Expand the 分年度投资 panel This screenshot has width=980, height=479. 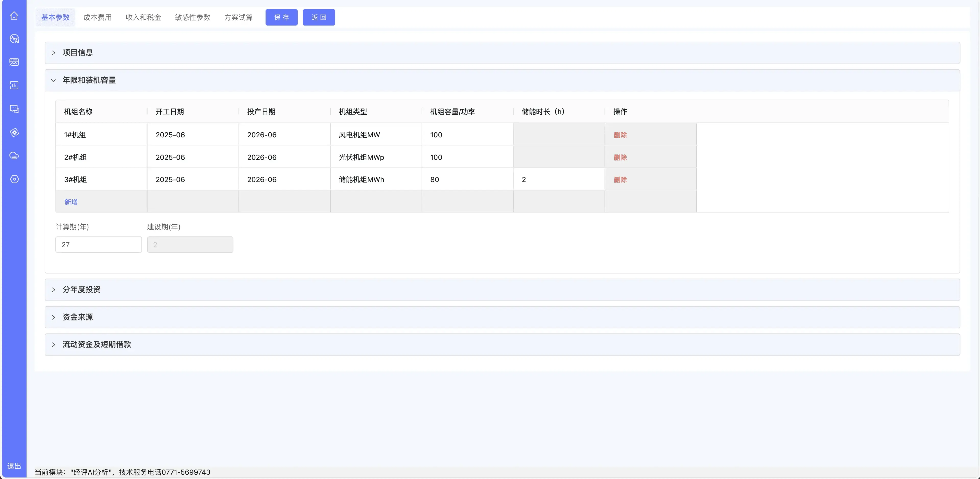(81, 290)
